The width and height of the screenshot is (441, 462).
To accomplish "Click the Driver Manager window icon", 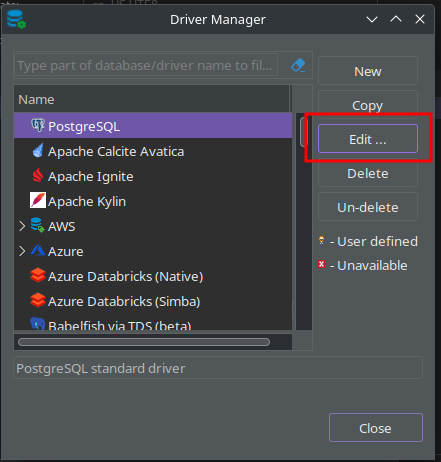I will click(16, 19).
